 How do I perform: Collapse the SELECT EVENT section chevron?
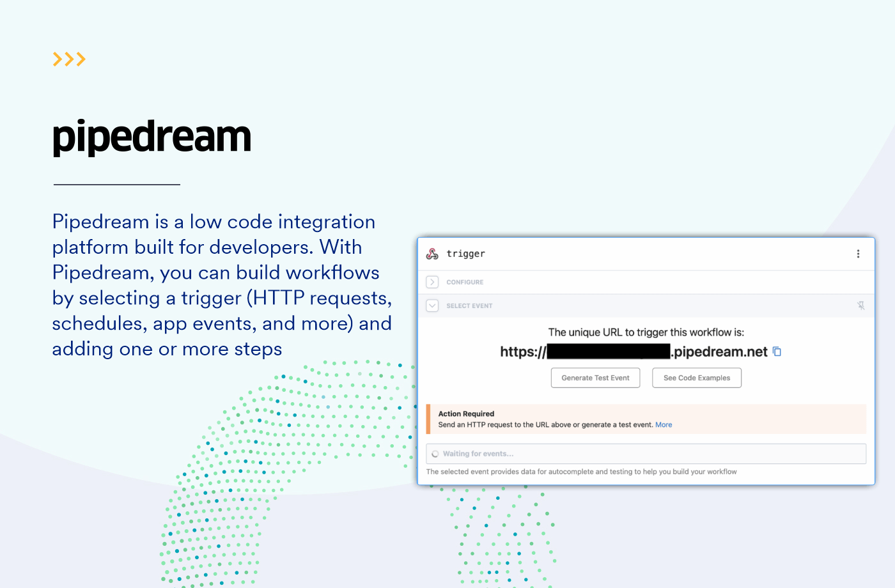coord(432,306)
